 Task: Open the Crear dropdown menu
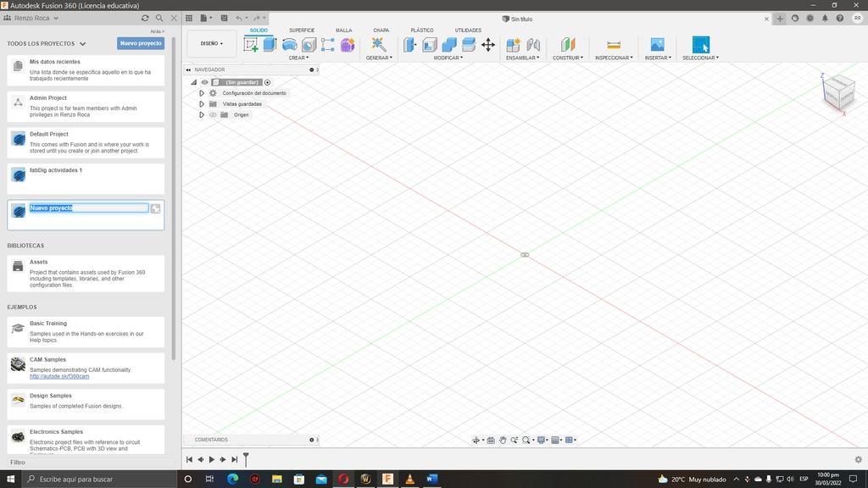coord(298,58)
